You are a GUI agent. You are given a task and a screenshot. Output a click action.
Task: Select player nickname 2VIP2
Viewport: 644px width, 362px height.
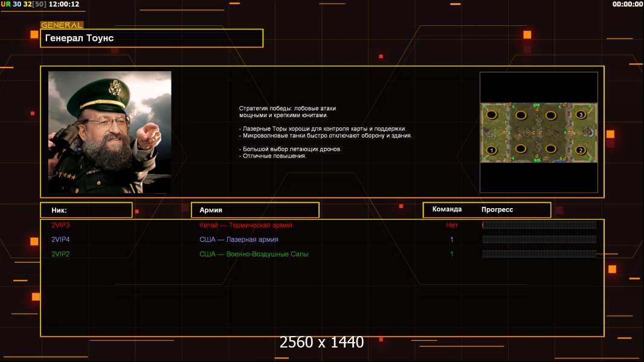click(x=60, y=254)
